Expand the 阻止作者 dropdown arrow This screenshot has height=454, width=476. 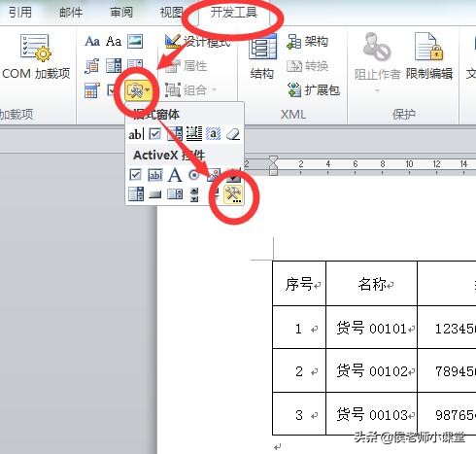coord(377,90)
